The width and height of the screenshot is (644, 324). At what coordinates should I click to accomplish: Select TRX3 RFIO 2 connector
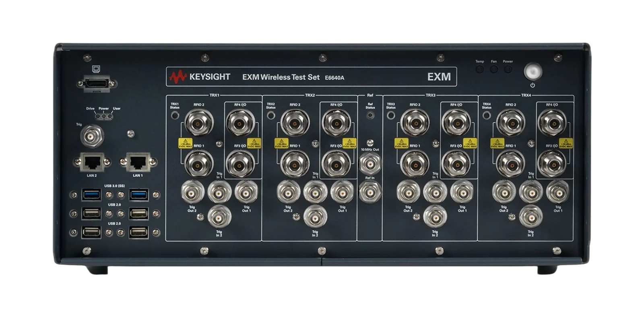click(414, 123)
